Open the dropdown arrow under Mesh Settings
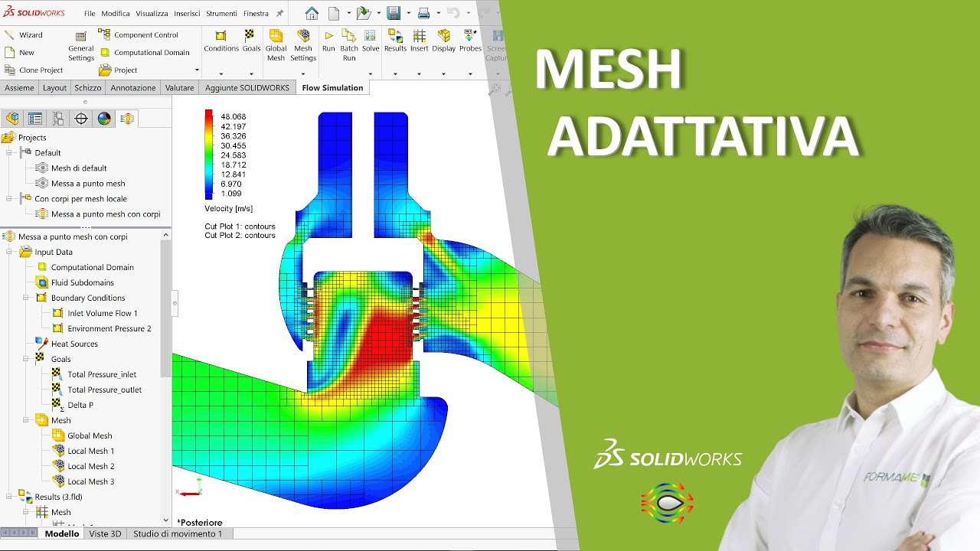 [x=303, y=74]
